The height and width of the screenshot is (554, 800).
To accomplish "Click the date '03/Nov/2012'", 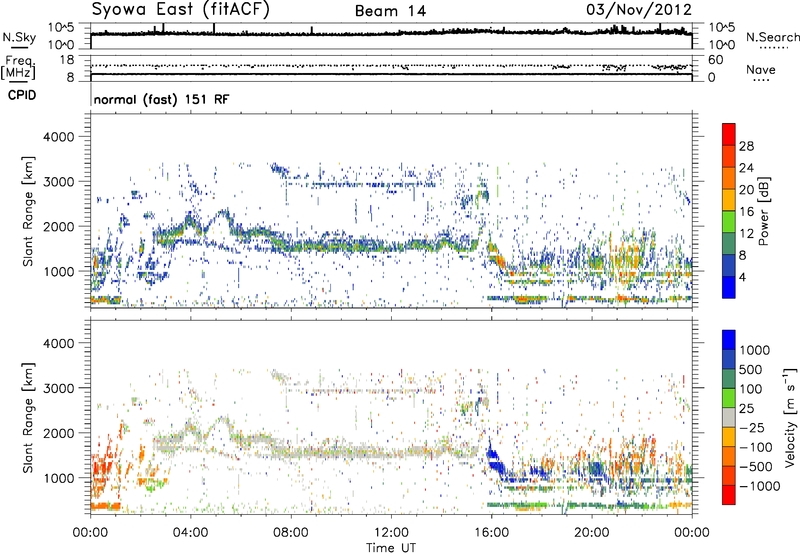I will (x=639, y=10).
